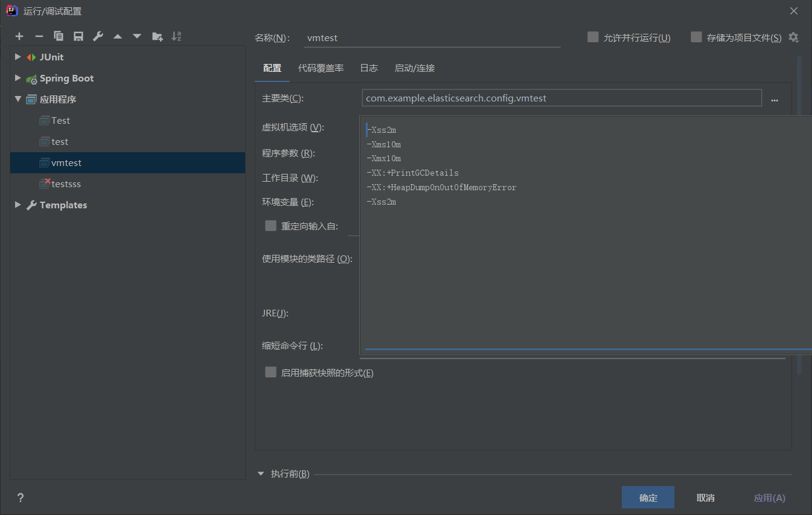Expand the Templates tree node

pos(18,205)
